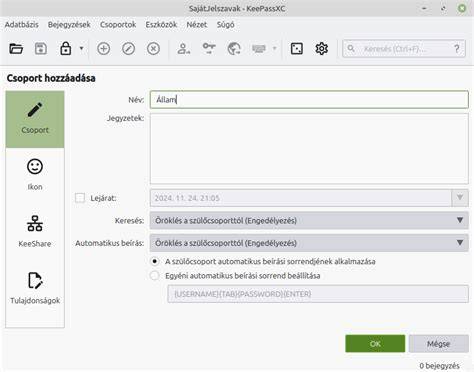Open the Bejegyzések menu
474x372 pixels.
[x=69, y=25]
